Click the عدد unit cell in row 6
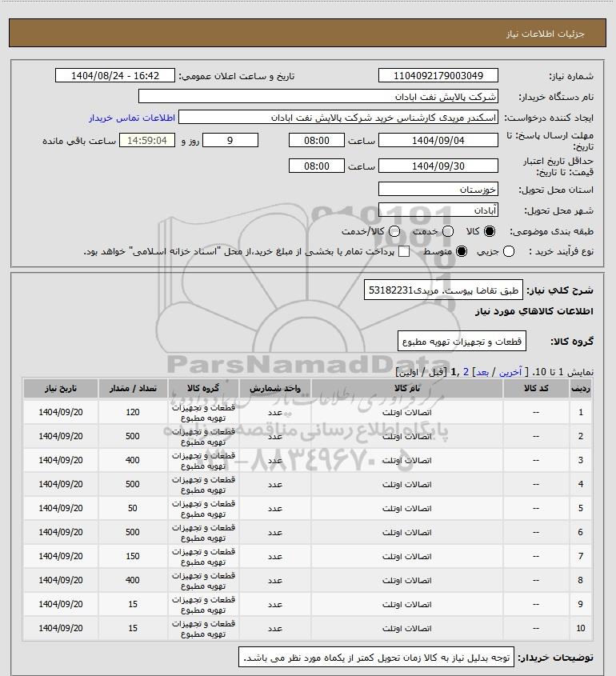The width and height of the screenshot is (616, 676). click(275, 533)
